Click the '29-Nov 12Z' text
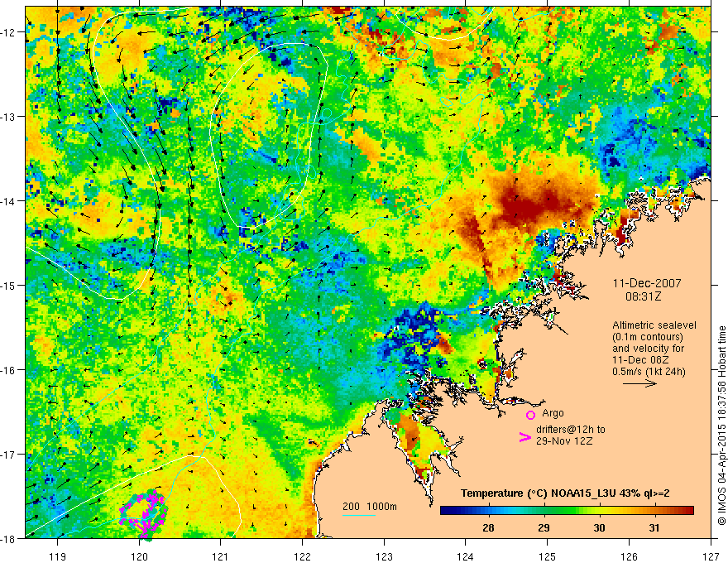Image resolution: width=728 pixels, height=563 pixels. tap(564, 440)
